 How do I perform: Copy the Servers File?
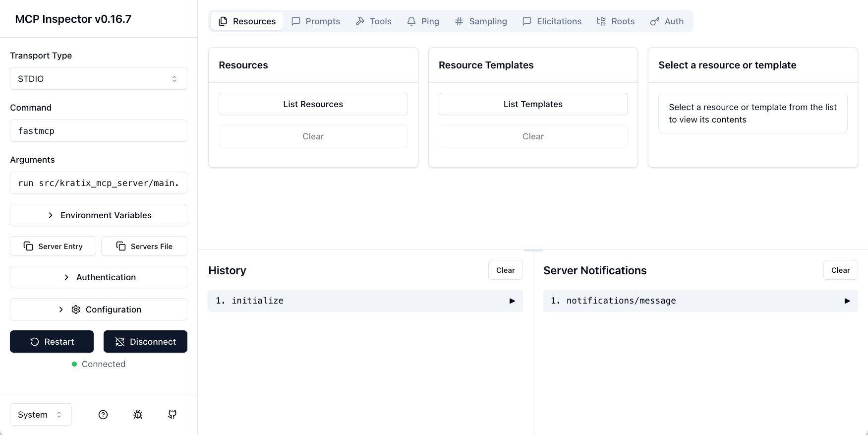pos(144,246)
